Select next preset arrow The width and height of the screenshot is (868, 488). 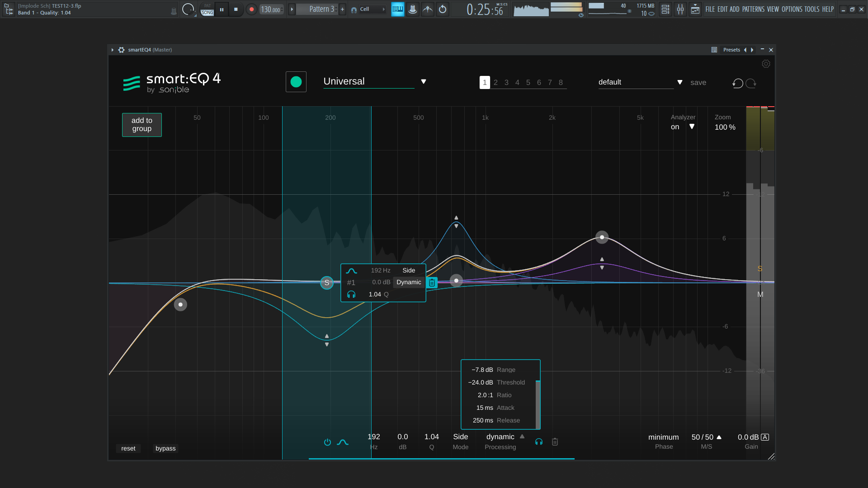(752, 50)
